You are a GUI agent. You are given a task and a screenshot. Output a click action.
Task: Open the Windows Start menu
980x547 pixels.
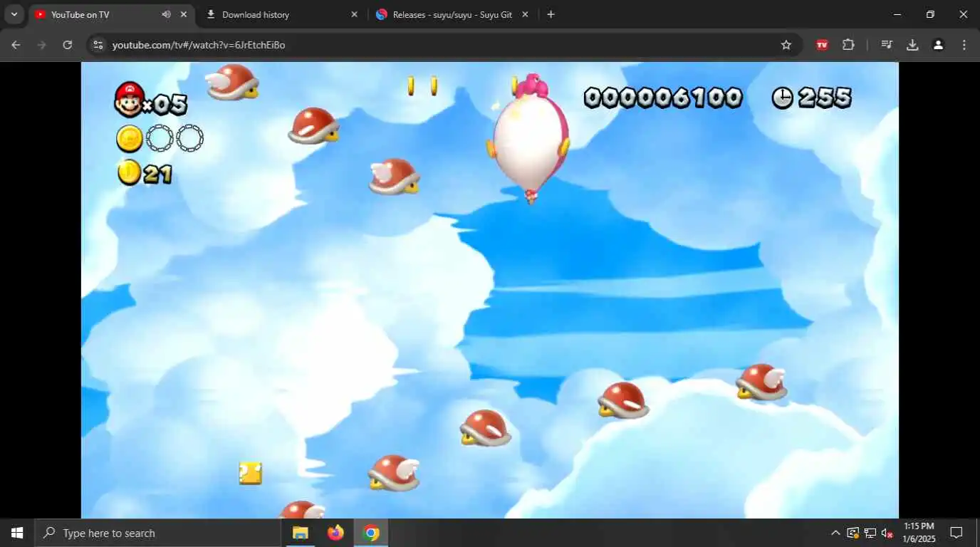pos(17,533)
